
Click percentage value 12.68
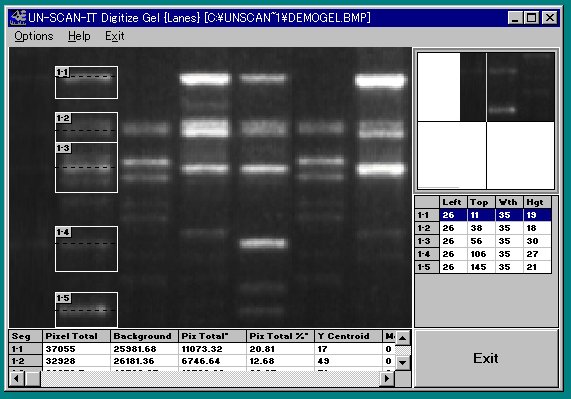click(280, 361)
